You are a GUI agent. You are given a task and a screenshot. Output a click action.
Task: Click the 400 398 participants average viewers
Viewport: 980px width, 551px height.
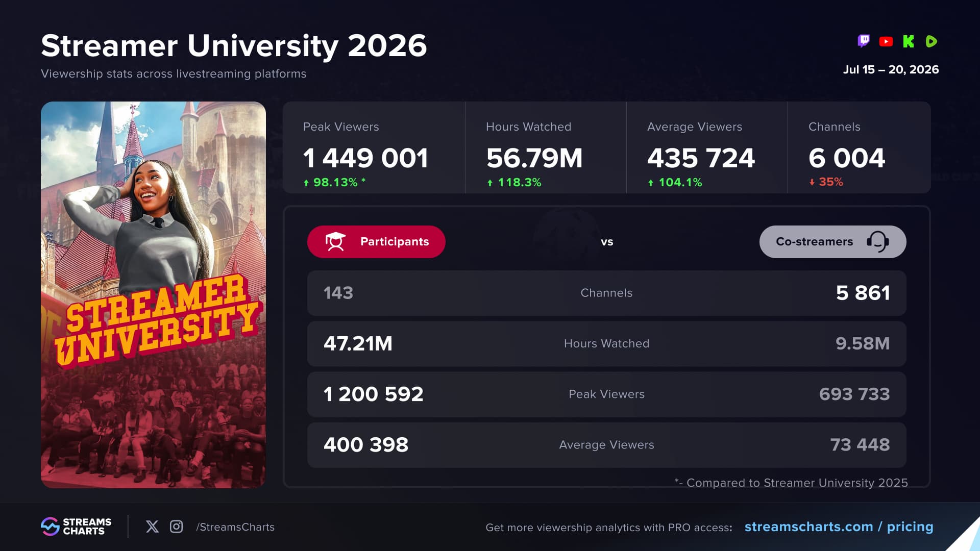(366, 444)
